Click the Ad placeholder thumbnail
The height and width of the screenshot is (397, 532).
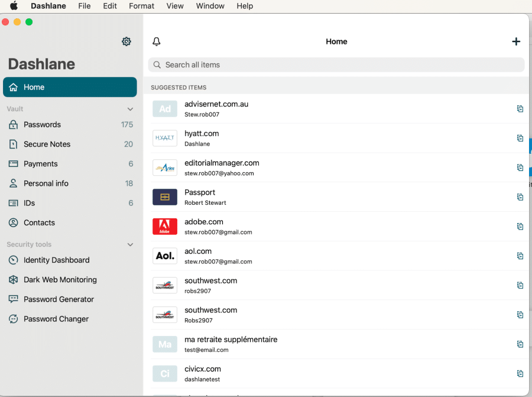[165, 109]
